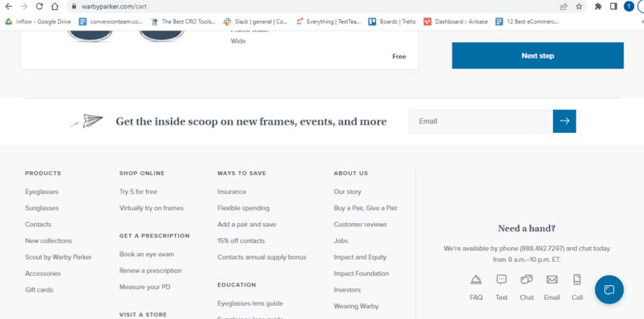The image size is (644, 319).
Task: Open the Accessories link
Action: pyautogui.click(x=43, y=274)
